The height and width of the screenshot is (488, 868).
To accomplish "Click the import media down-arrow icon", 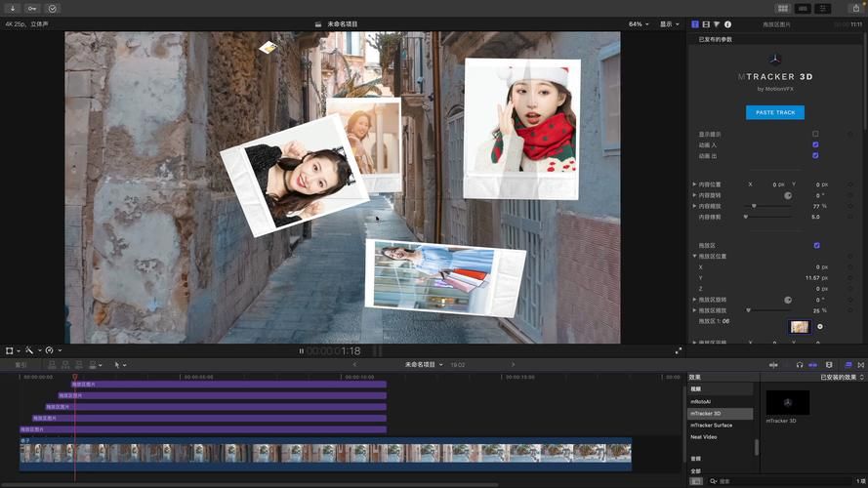I will coord(12,9).
